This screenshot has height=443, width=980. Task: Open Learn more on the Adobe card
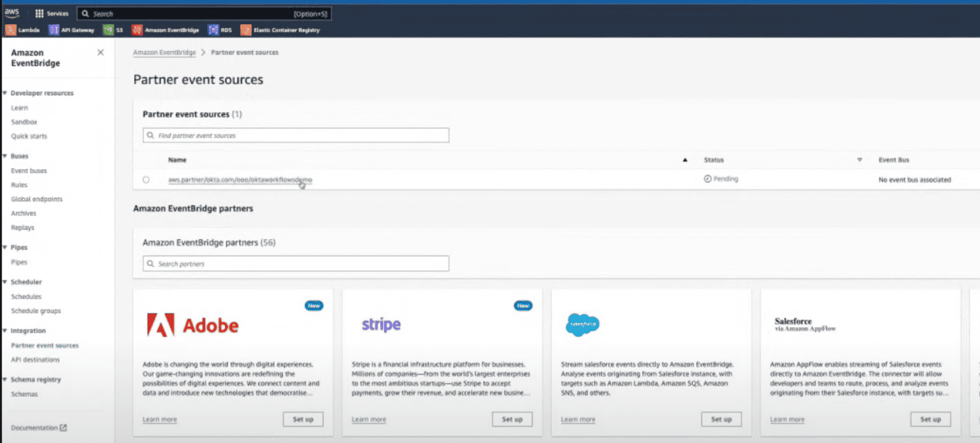160,420
